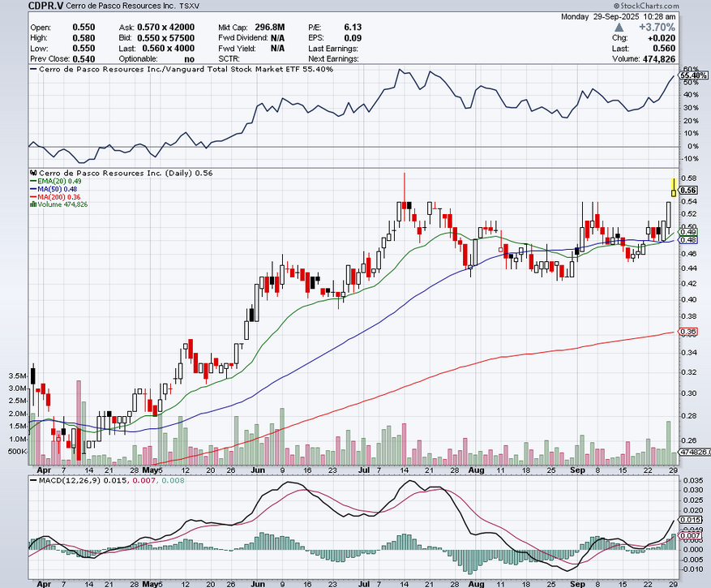Click the green EMA(20) 0.49 legend entry
Viewport: 711px width, 588px height.
(55, 181)
